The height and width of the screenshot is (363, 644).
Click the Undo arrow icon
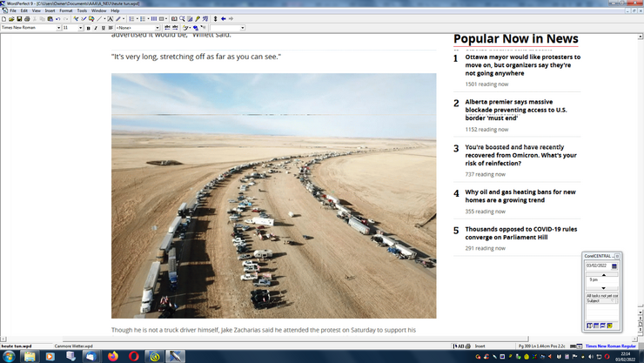[x=58, y=19]
